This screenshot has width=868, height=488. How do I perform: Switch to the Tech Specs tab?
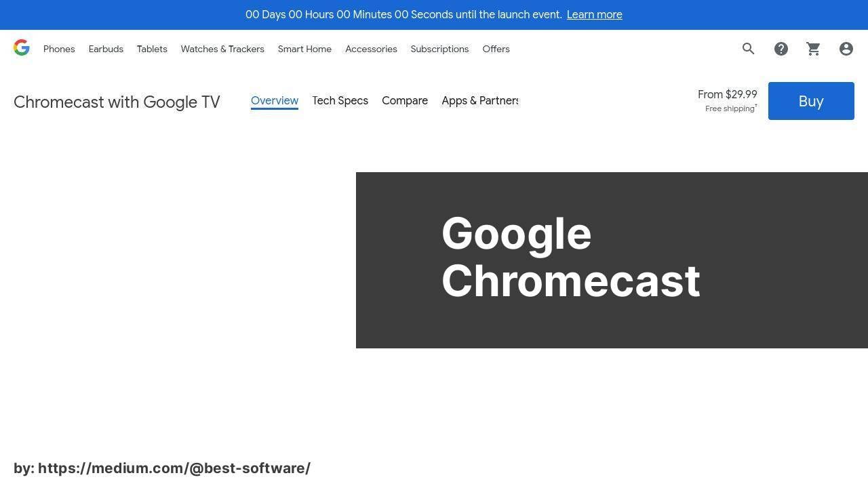click(x=340, y=101)
